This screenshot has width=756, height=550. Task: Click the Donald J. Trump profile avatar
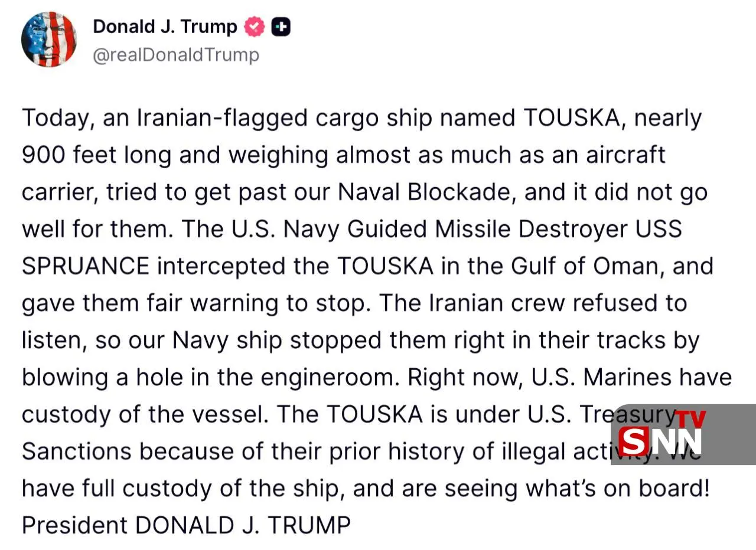tap(48, 39)
